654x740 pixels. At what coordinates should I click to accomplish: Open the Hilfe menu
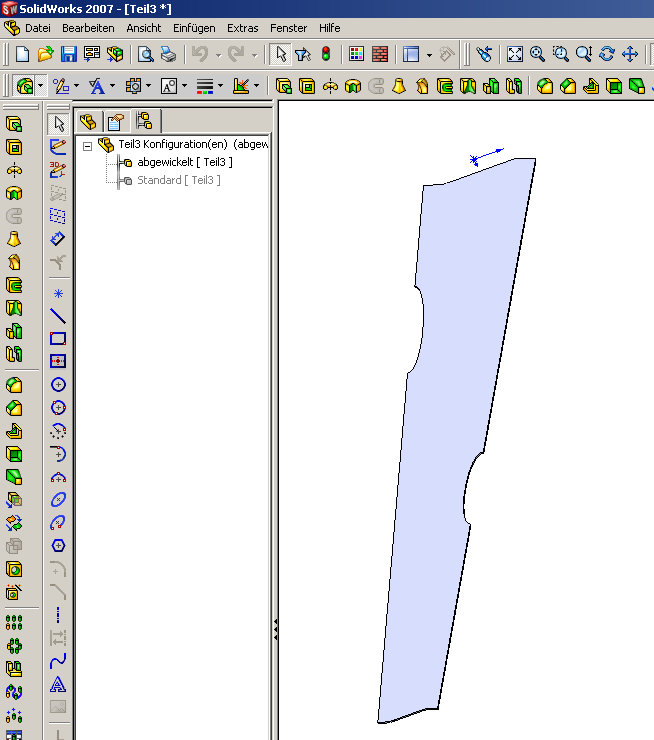point(329,28)
